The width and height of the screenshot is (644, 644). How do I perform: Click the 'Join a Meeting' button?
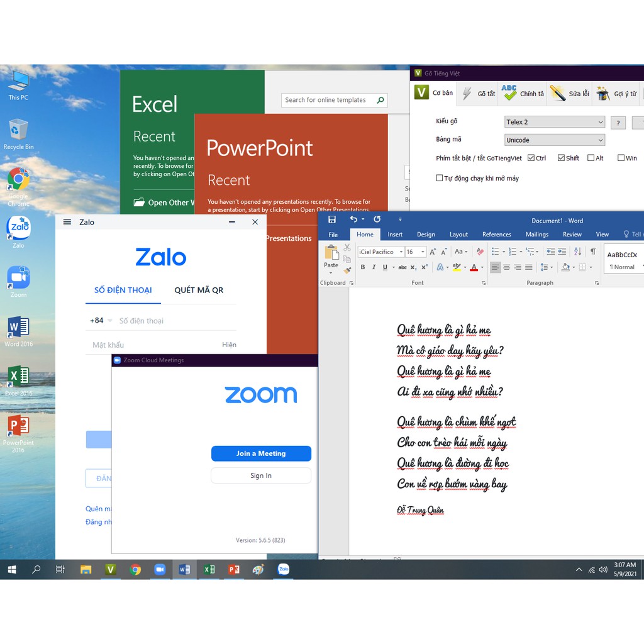(261, 453)
